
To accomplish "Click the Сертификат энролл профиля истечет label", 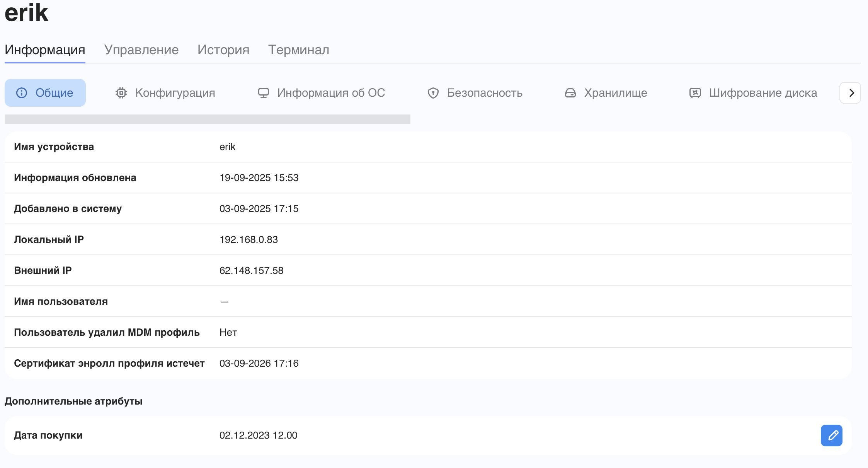I will (109, 363).
